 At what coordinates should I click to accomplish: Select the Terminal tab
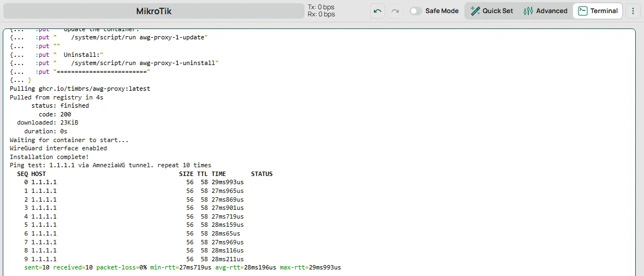pos(598,11)
